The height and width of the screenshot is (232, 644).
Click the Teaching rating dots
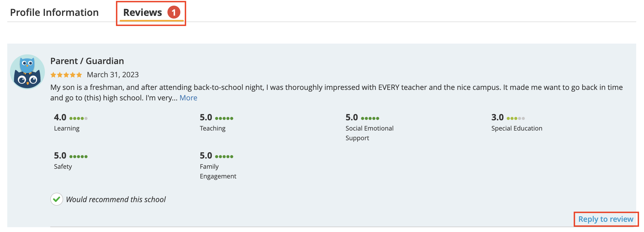224,118
